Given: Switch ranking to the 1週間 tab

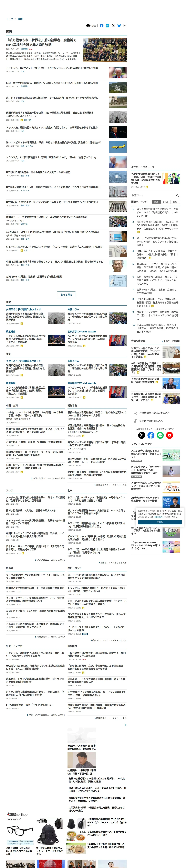Looking at the screenshot, I should (x=175, y=202).
